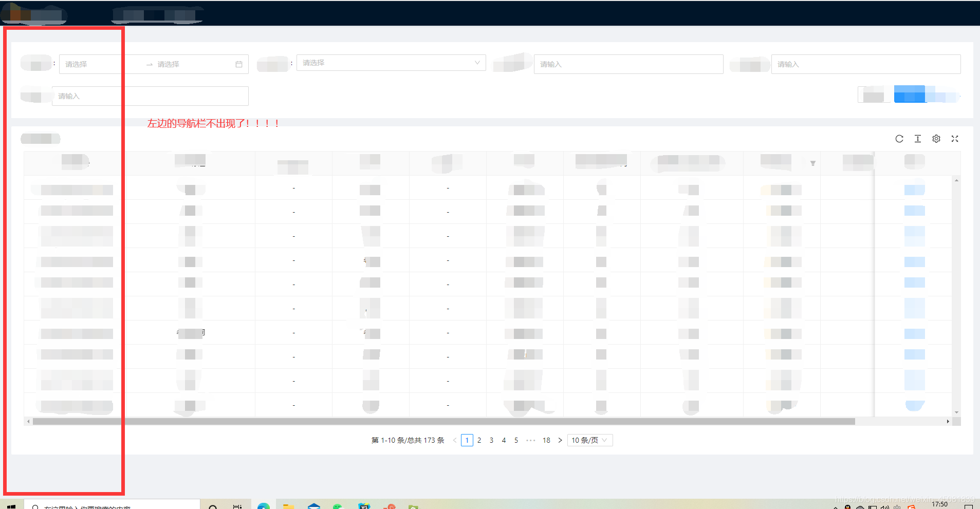This screenshot has height=509, width=980.
Task: Click the QQ penguin tray icon
Action: pyautogui.click(x=847, y=507)
